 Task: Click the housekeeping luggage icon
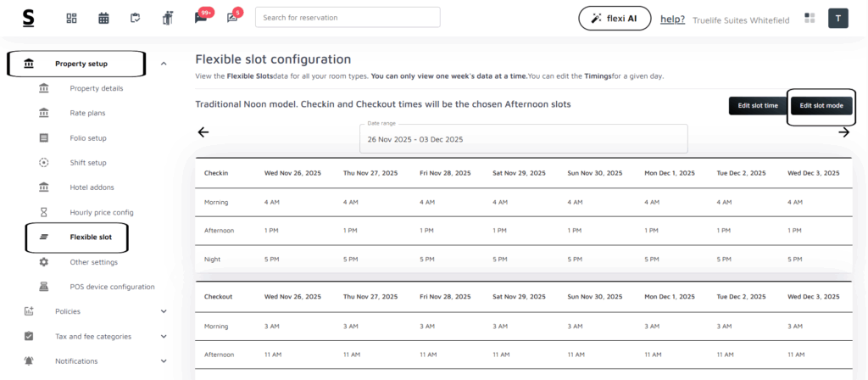(x=168, y=18)
